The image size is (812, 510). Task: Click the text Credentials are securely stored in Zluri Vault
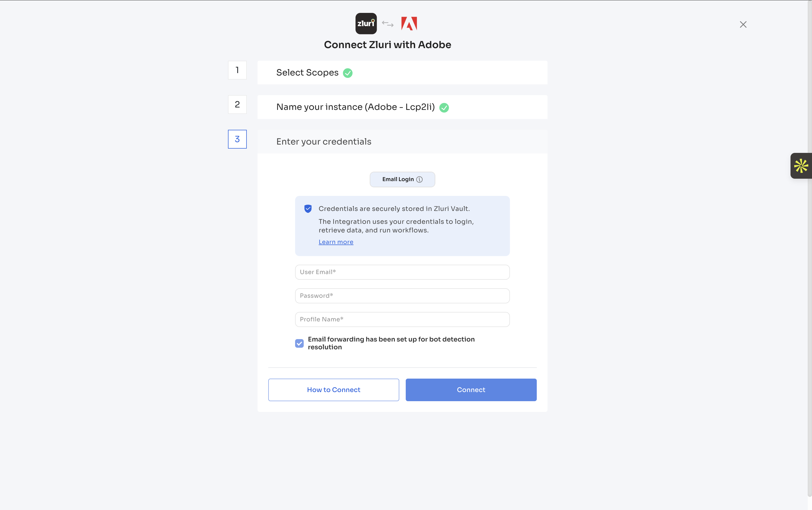pos(394,209)
